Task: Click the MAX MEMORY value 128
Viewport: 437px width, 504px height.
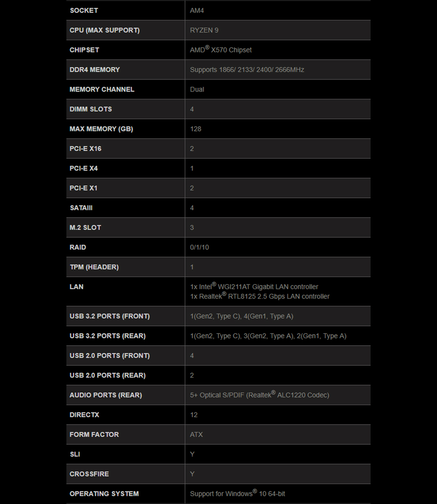Action: pyautogui.click(x=195, y=129)
